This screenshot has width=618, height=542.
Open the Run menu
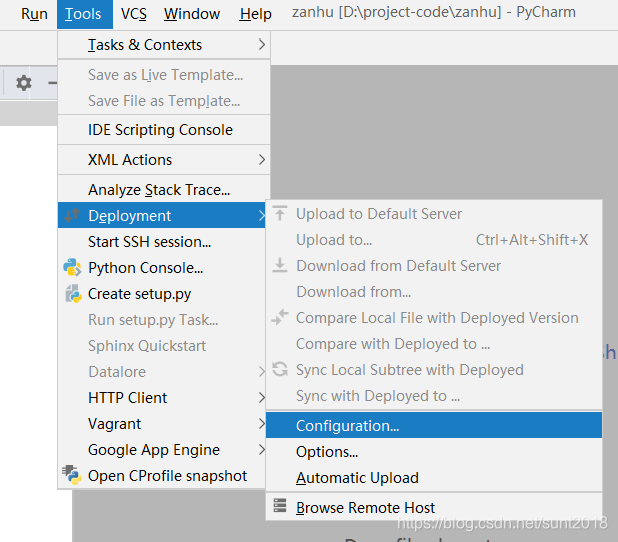[34, 14]
